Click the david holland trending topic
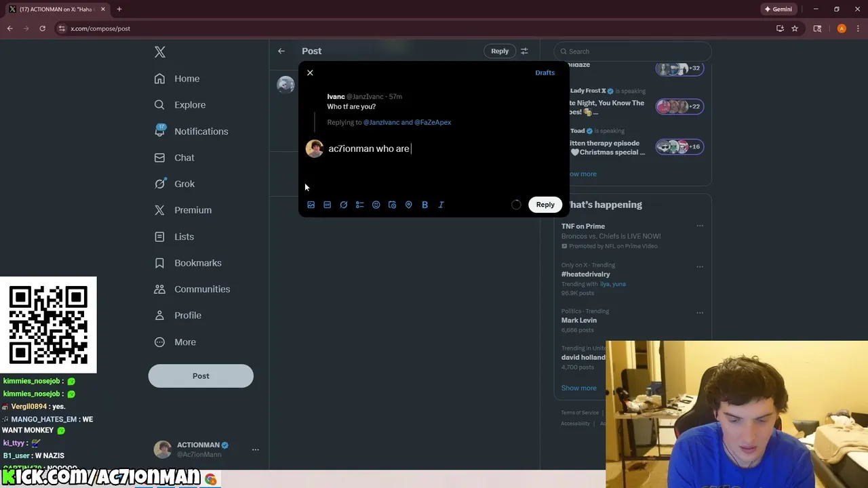The image size is (868, 488). coord(583,358)
